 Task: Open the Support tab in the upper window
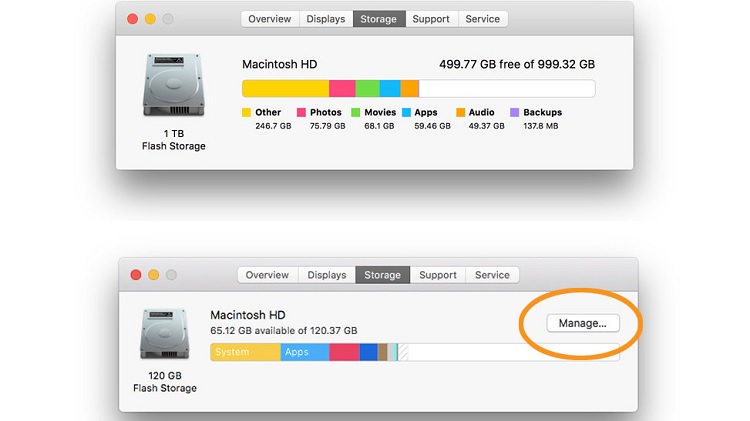[x=431, y=19]
